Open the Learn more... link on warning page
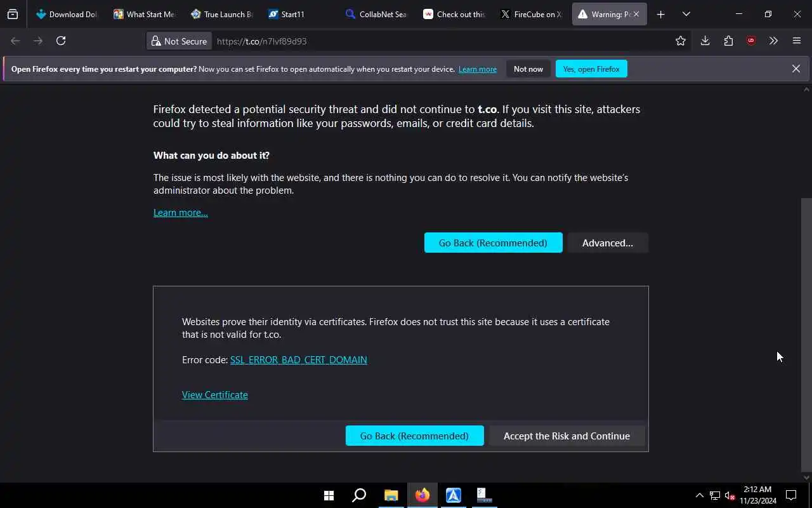 coord(181,213)
